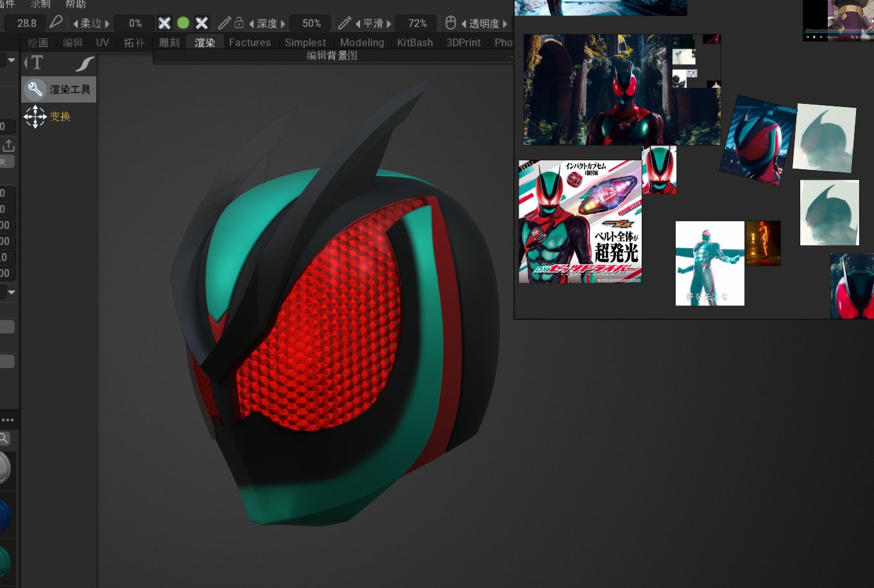Click the 深度 label
Screen dimensions: 874x588
point(267,24)
